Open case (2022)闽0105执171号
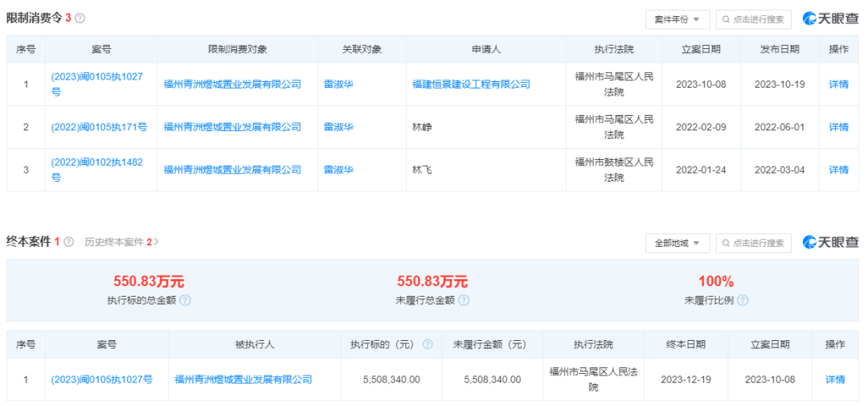This screenshot has height=406, width=868. point(99,127)
